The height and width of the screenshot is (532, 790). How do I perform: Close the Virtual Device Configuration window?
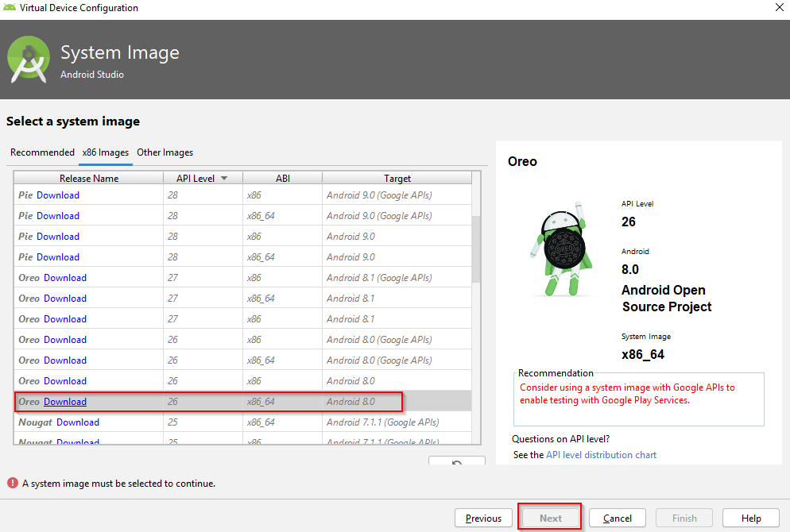pyautogui.click(x=779, y=7)
